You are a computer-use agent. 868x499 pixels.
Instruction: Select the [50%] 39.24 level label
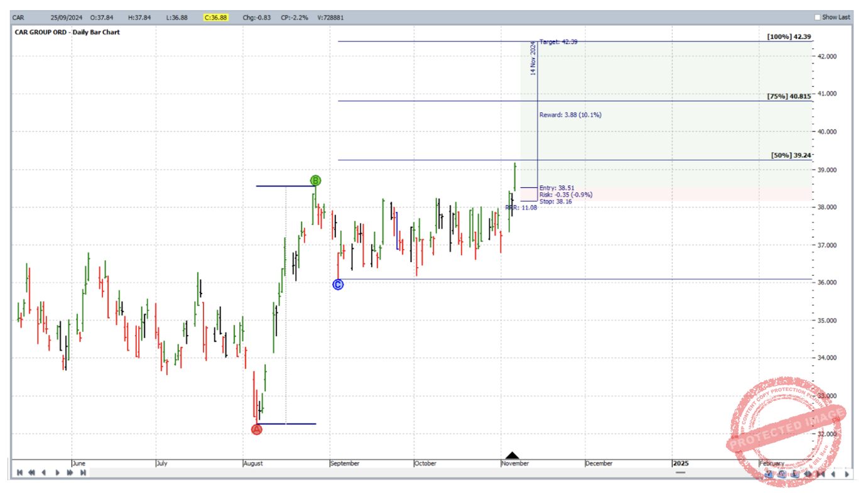tap(791, 155)
